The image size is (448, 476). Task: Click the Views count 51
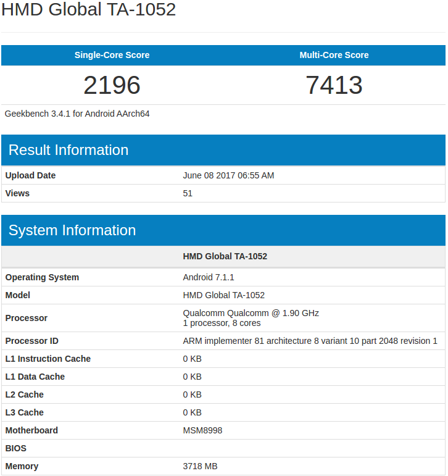188,193
